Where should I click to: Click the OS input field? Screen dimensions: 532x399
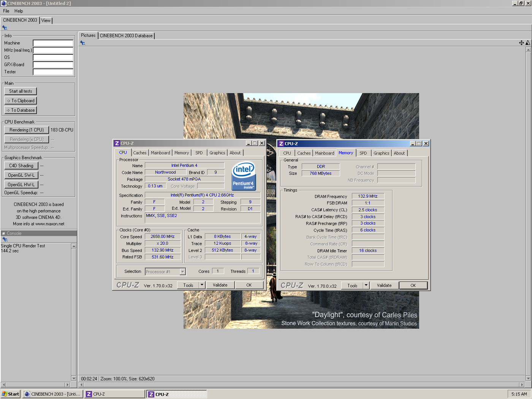53,57
